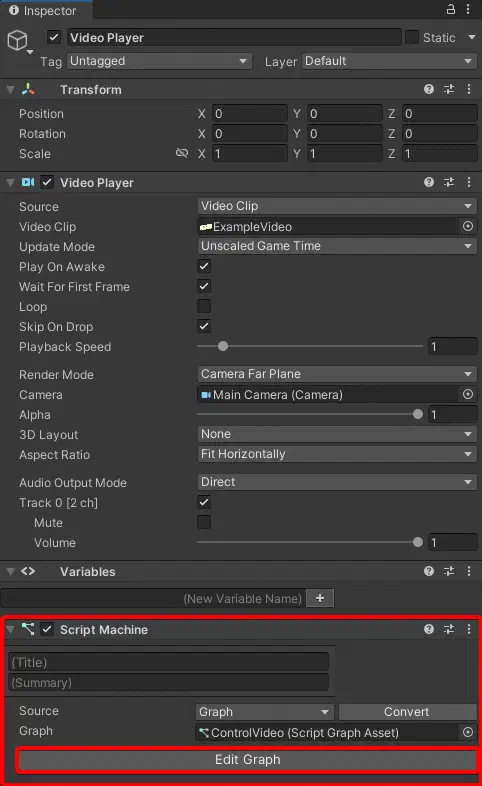Click the Inspector lock icon
482x786 pixels.
[450, 9]
